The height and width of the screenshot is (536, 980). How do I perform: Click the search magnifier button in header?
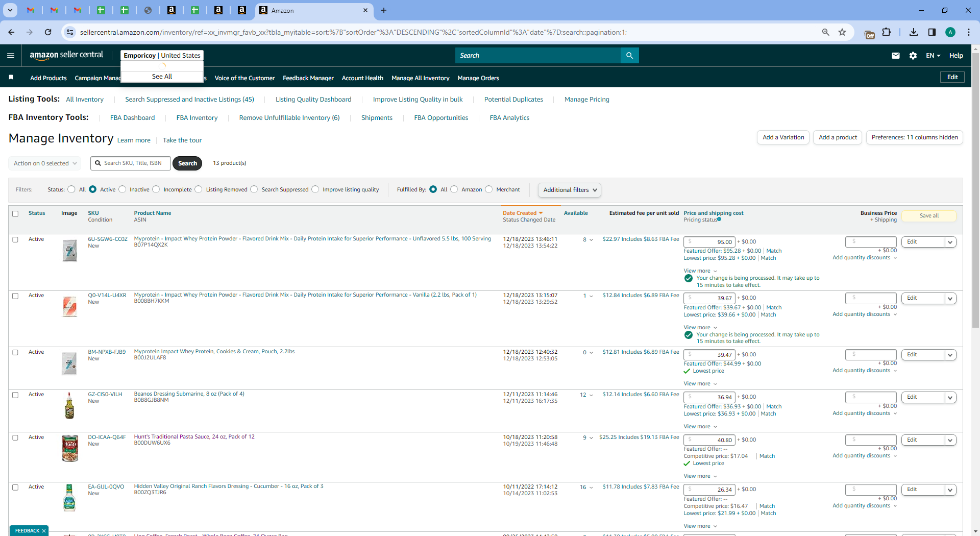[x=629, y=56]
